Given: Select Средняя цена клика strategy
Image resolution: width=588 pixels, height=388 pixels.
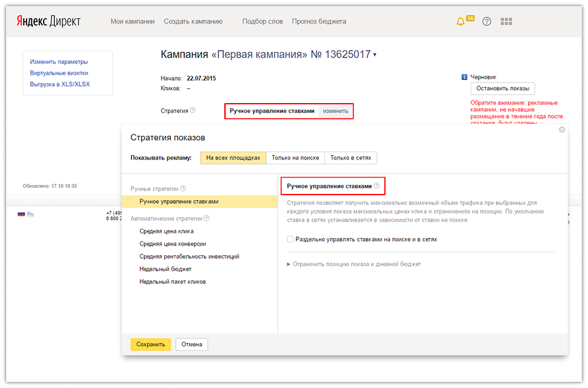Looking at the screenshot, I should coord(167,232).
